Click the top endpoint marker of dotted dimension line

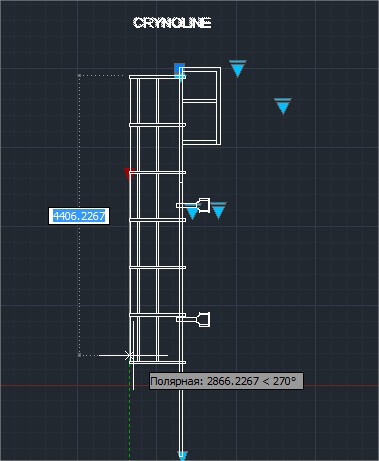79,76
